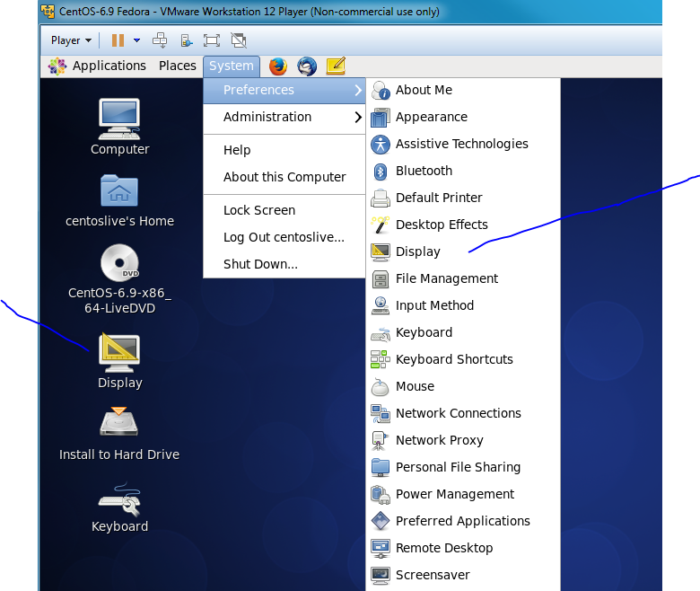Select the CentOS-6.9 LiveDVD desktop icon
Image resolution: width=700 pixels, height=591 pixels.
[x=119, y=279]
